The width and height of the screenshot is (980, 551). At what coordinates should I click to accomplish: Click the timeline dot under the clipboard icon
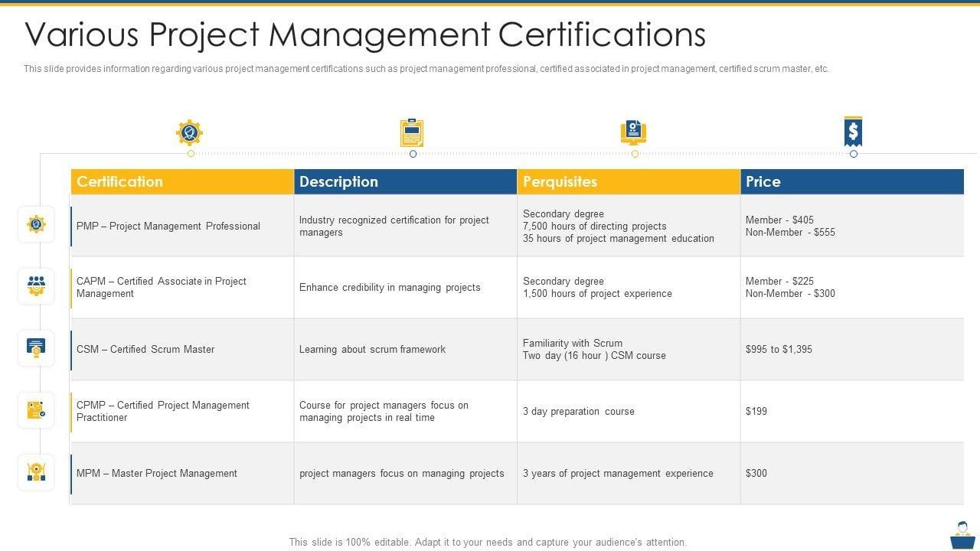click(x=413, y=154)
